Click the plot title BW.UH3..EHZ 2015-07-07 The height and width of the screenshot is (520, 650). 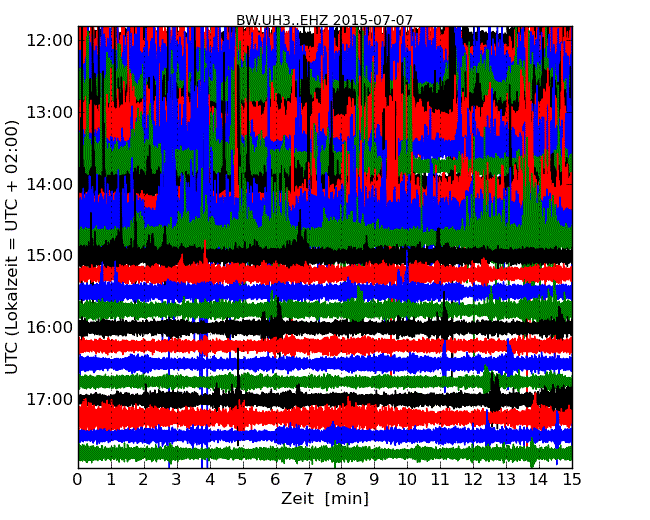click(x=325, y=20)
